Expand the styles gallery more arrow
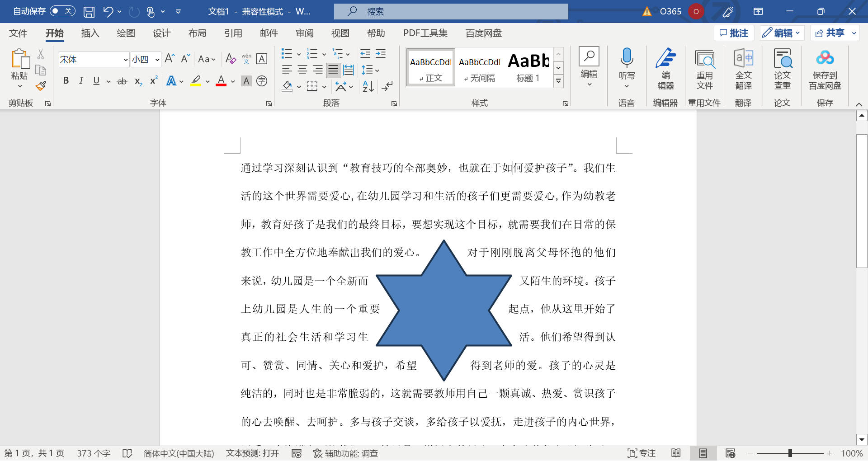The height and width of the screenshot is (461, 868). click(559, 81)
